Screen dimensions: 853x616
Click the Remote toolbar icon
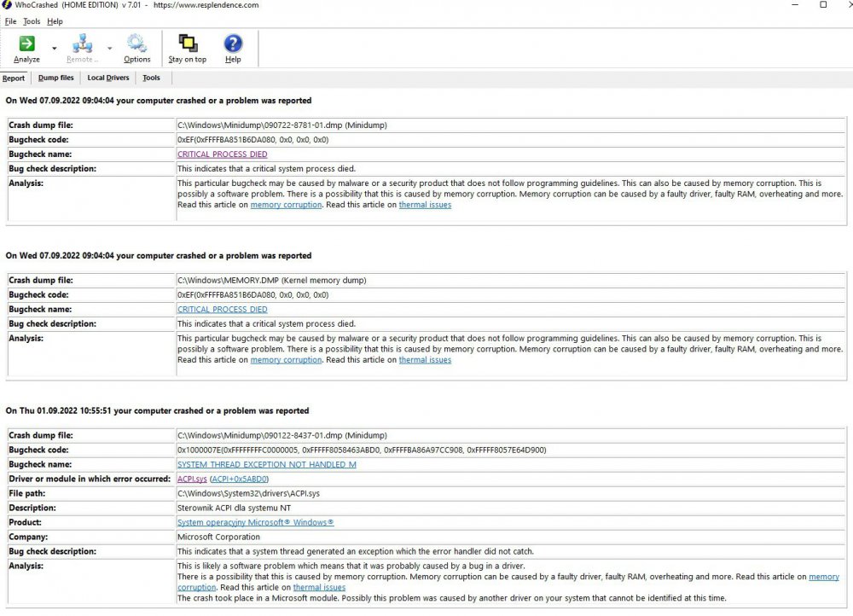(x=82, y=44)
